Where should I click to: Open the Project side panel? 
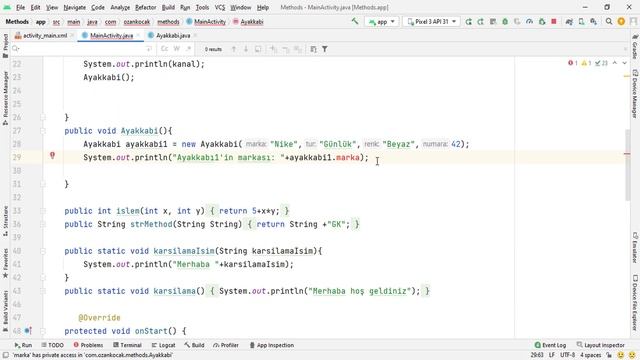[x=5, y=45]
